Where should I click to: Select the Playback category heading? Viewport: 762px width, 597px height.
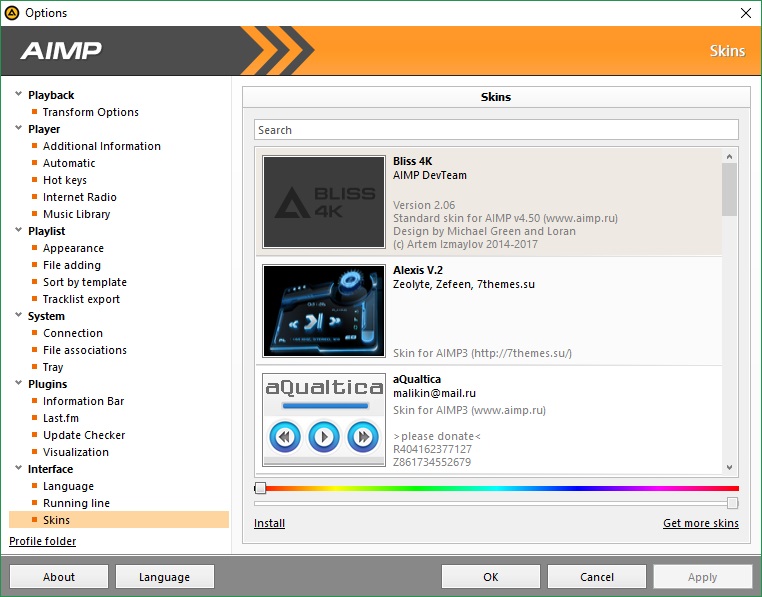[51, 95]
